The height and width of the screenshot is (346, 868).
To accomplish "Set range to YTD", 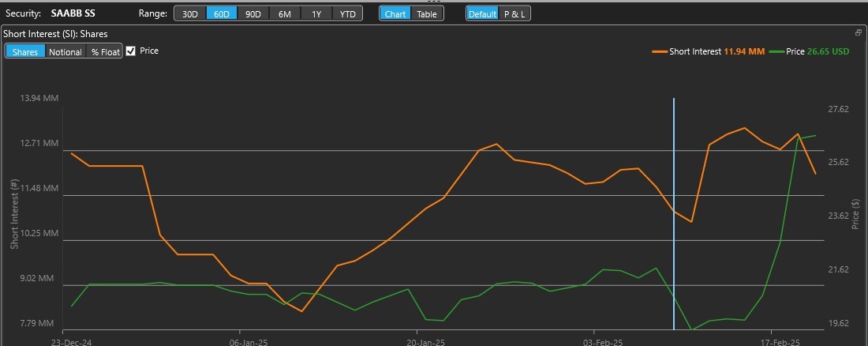I will [348, 14].
